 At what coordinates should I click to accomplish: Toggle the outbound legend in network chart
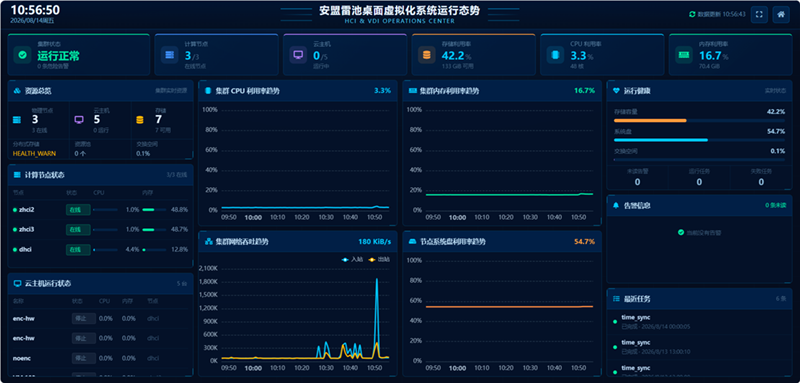(379, 259)
